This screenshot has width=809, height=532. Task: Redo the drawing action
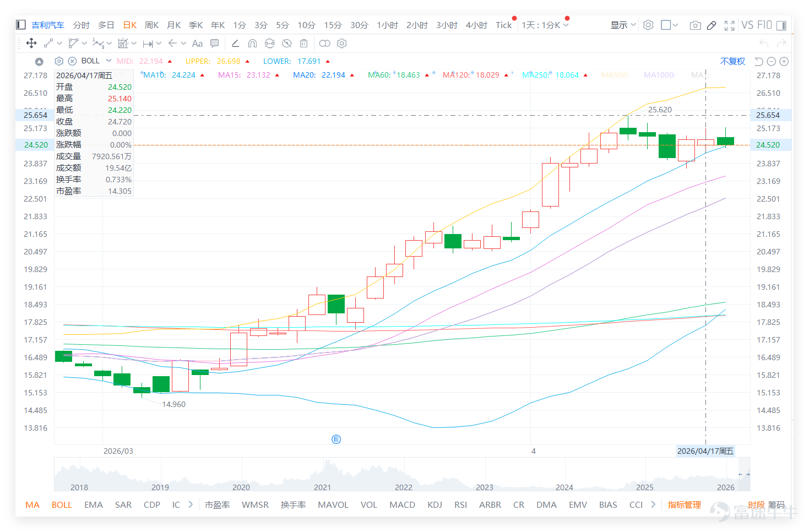point(781,43)
